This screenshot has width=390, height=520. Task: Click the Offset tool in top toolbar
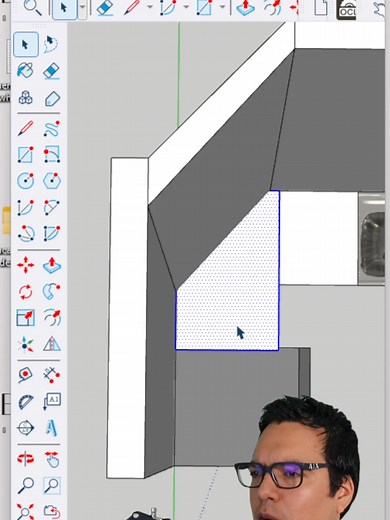point(273,8)
